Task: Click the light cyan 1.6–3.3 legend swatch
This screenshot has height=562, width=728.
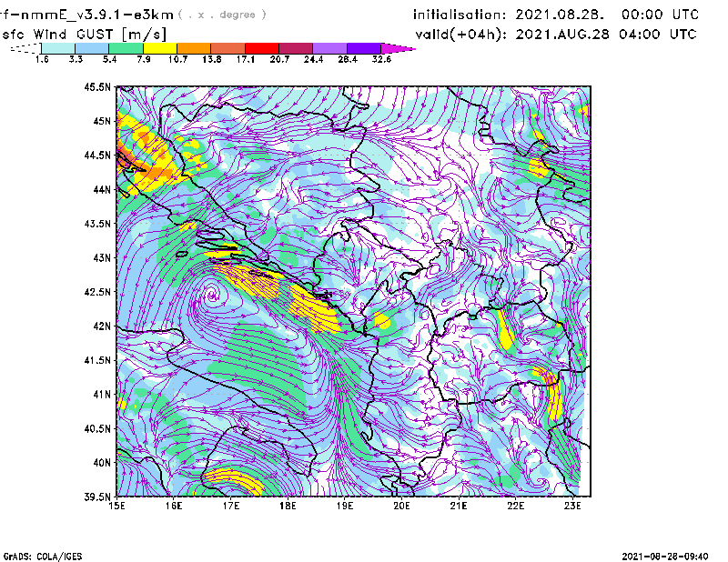Action: (x=58, y=48)
